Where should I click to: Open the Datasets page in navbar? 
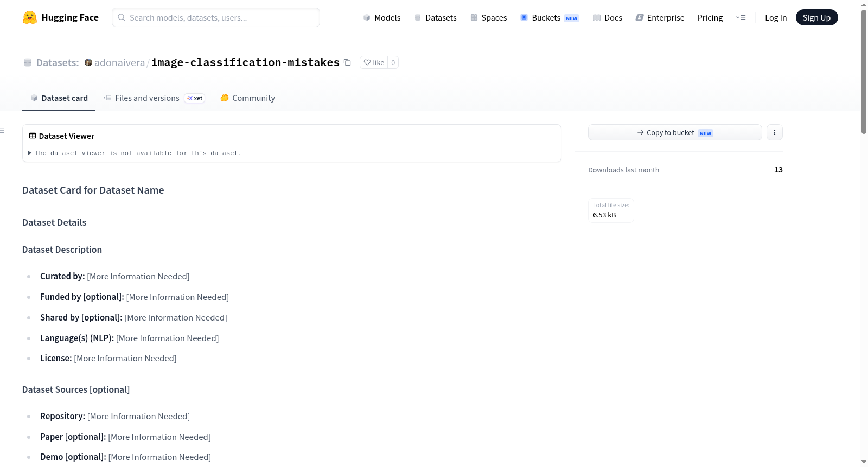pos(436,17)
